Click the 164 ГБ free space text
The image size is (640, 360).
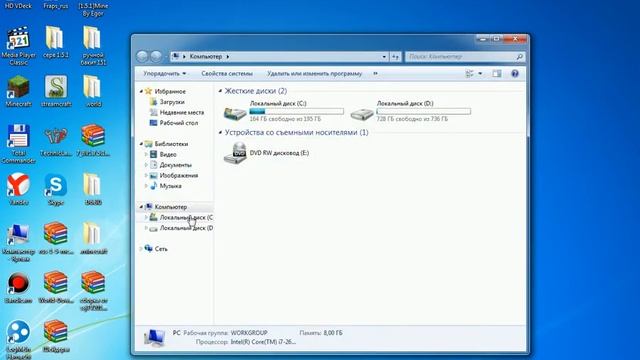click(285, 119)
